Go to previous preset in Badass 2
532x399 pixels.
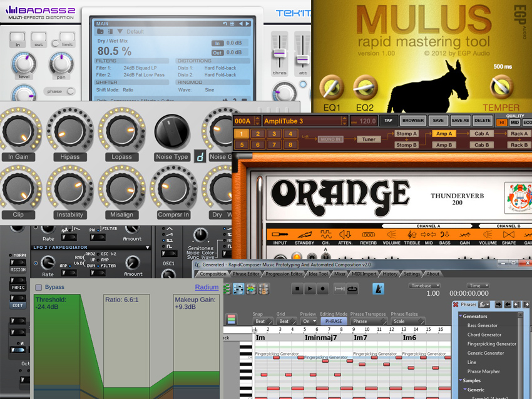240,24
